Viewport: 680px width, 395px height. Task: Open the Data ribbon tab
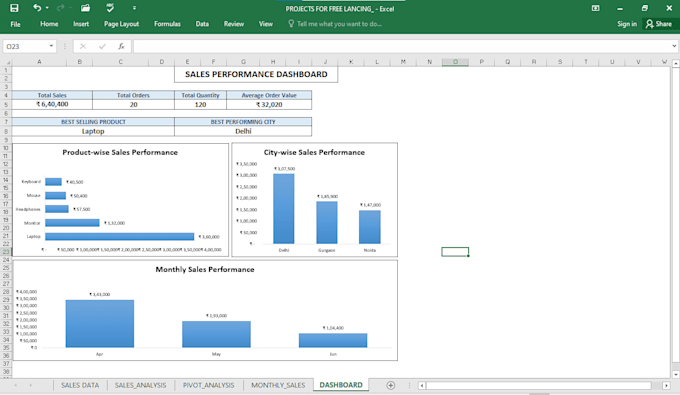tap(202, 24)
